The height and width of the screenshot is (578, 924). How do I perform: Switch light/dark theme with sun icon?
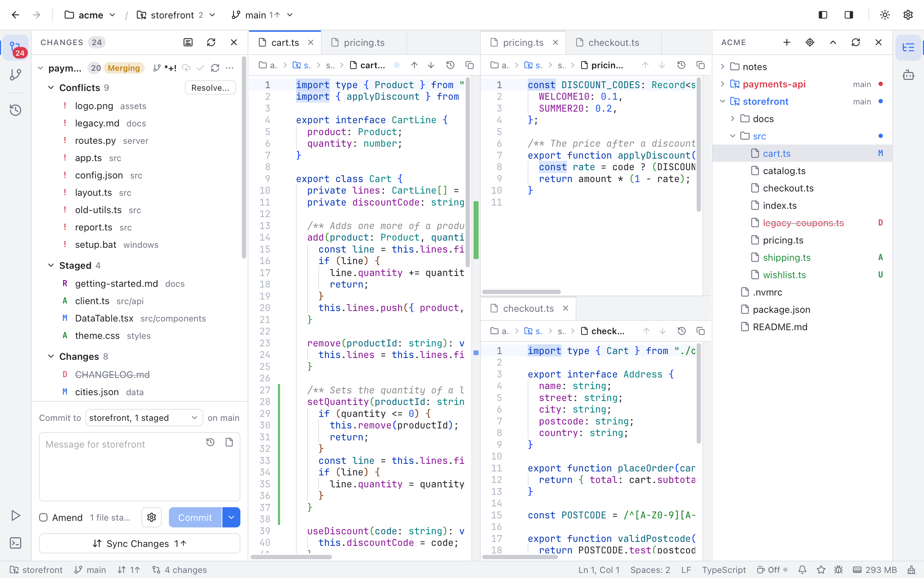tap(885, 15)
